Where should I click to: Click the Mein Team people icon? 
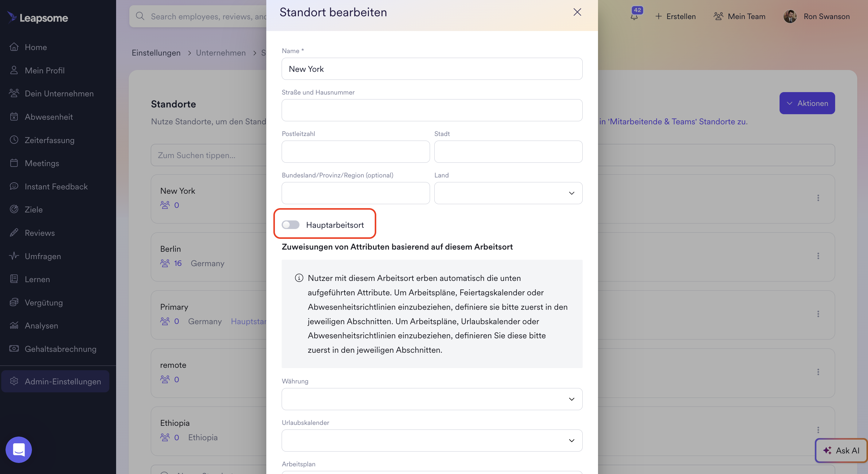(x=718, y=16)
